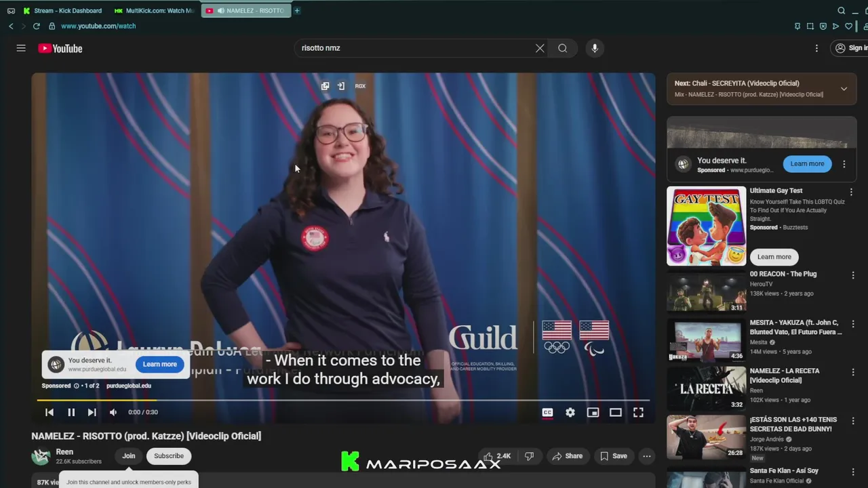Expand the Next: Chali - SECREYITA mix panel
Viewport: 868px width, 488px height.
pos(844,89)
